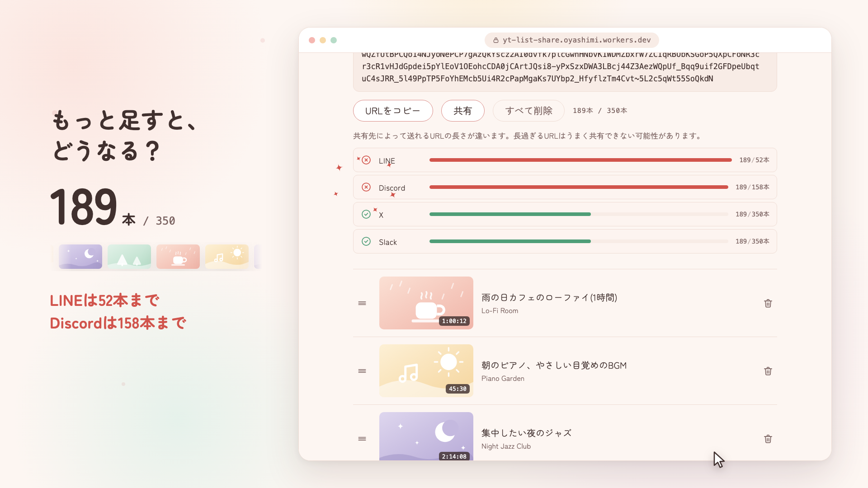This screenshot has height=488, width=868.
Task: Click the Slack progress bar
Action: click(x=579, y=241)
